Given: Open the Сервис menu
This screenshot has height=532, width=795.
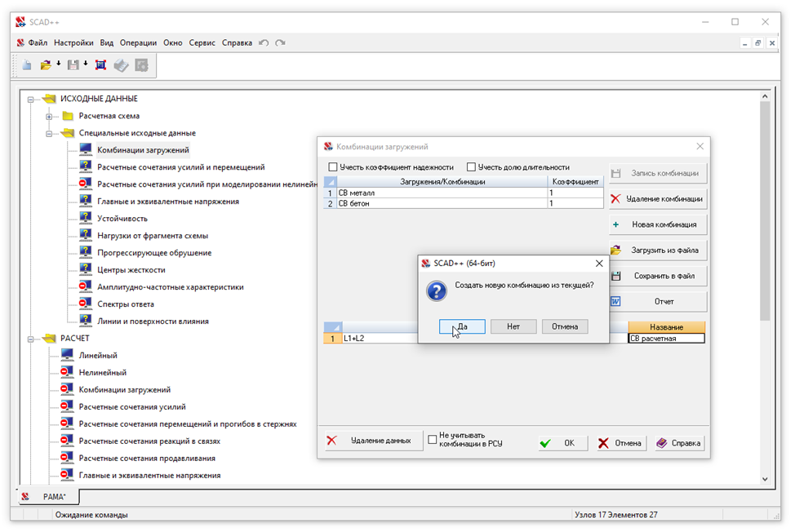Looking at the screenshot, I should click(202, 42).
